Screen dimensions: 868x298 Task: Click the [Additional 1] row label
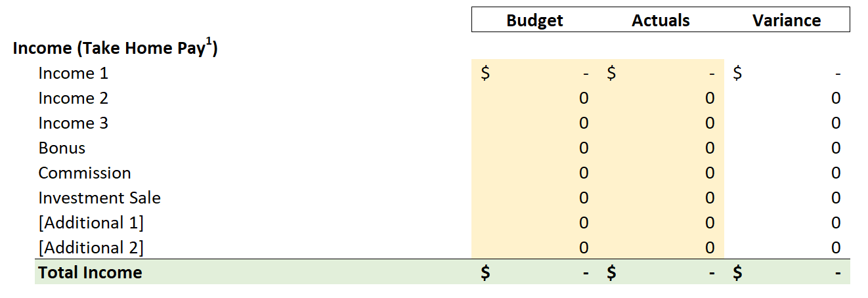(x=91, y=223)
